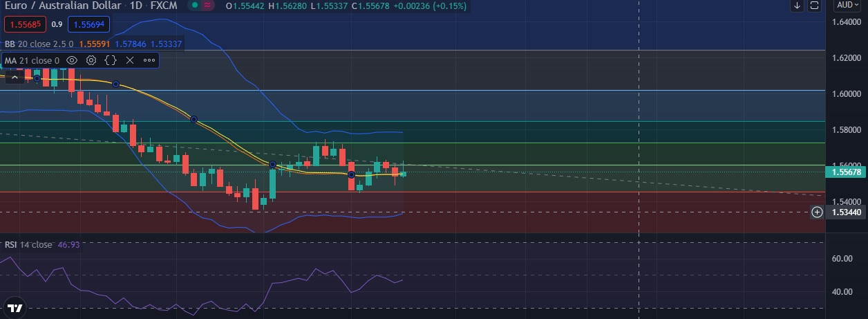
Task: Click the 1.58000 price scale label
Action: pos(847,129)
